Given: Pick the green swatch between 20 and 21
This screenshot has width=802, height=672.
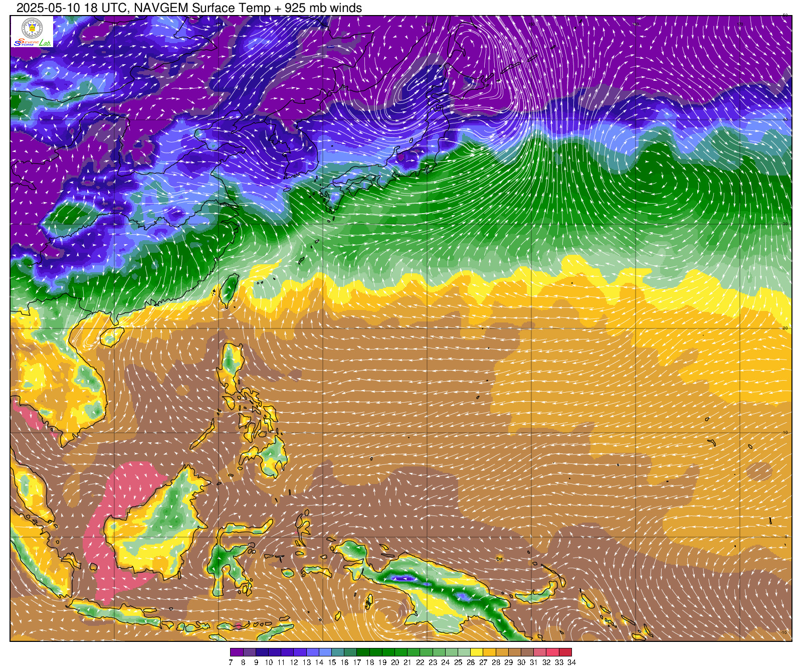Looking at the screenshot, I should point(401,652).
